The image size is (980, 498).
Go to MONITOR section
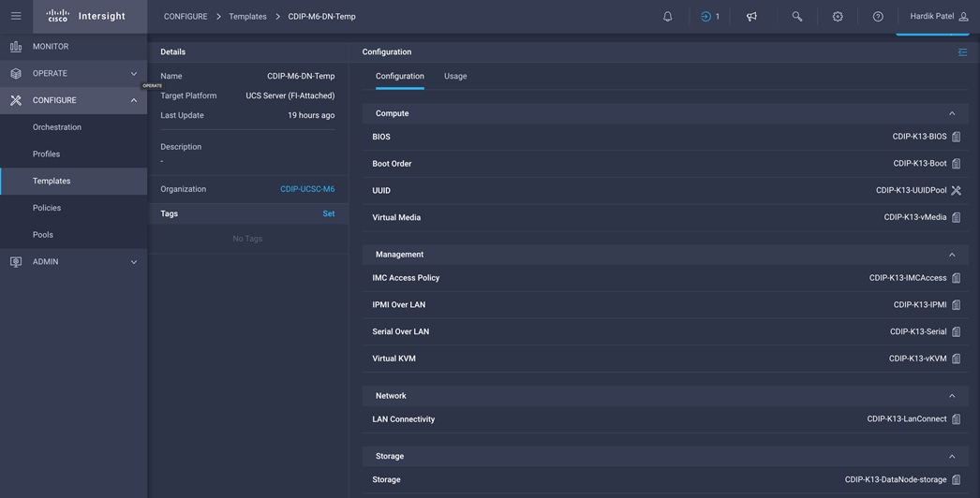[73, 46]
